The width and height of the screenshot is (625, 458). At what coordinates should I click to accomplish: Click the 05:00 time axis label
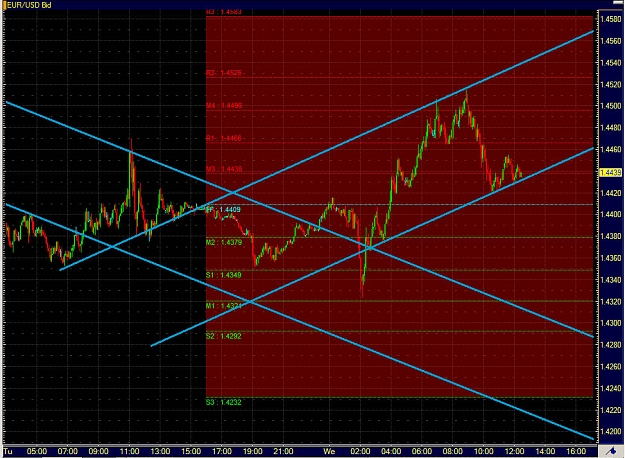(37, 451)
